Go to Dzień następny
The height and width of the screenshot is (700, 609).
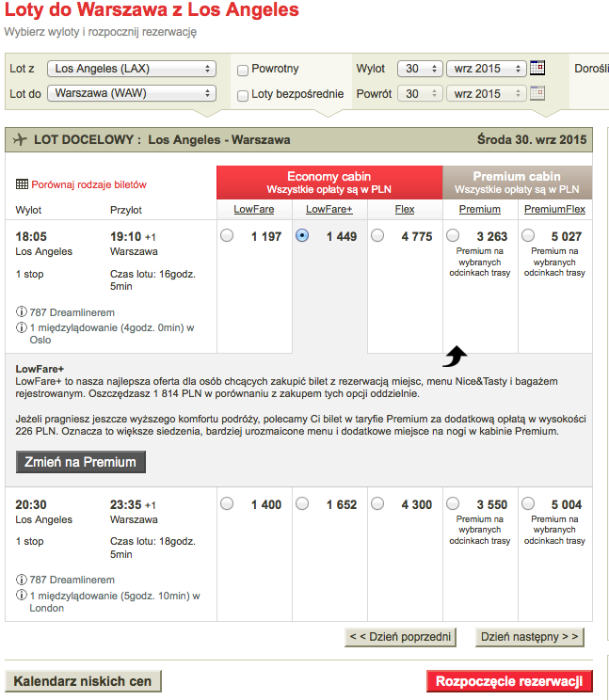click(x=530, y=637)
